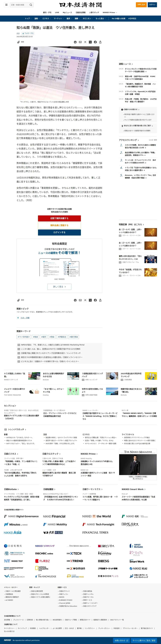Click the ログイン button in header
Viewport: 161px width, 644px height.
pos(152,5)
